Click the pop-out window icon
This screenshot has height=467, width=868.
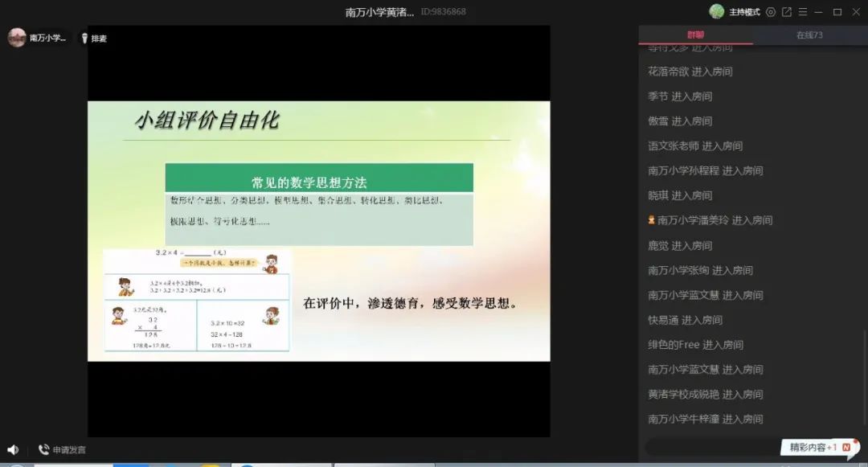pos(787,12)
